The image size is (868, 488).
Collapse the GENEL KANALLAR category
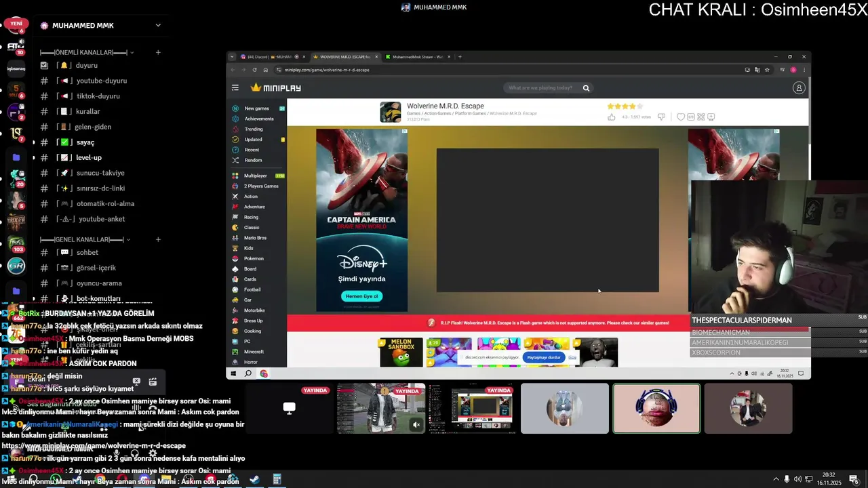(x=85, y=239)
